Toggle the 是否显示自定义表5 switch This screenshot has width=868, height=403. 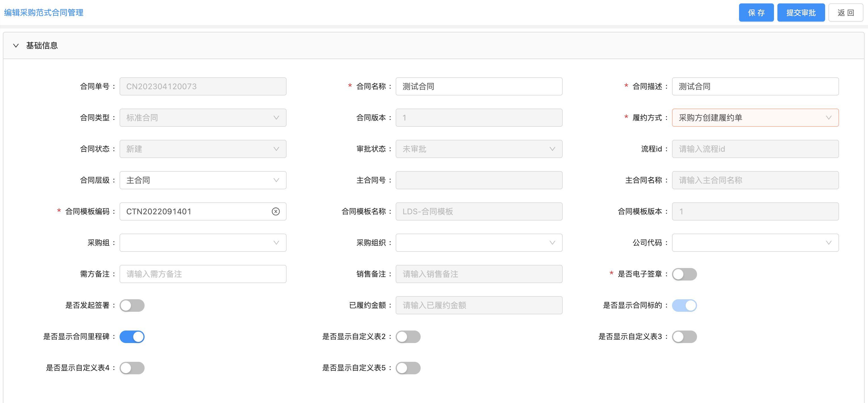point(408,368)
